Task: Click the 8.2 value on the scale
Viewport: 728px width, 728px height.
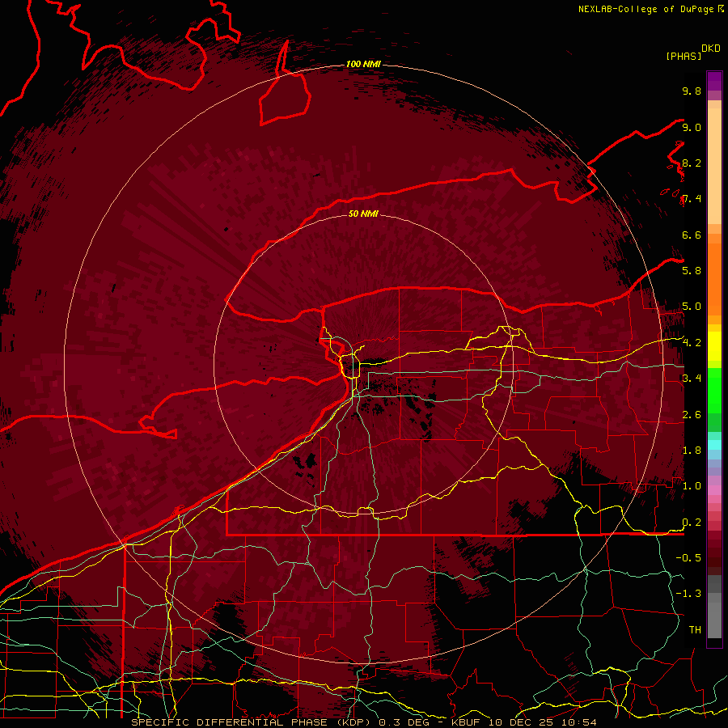Action: point(692,163)
